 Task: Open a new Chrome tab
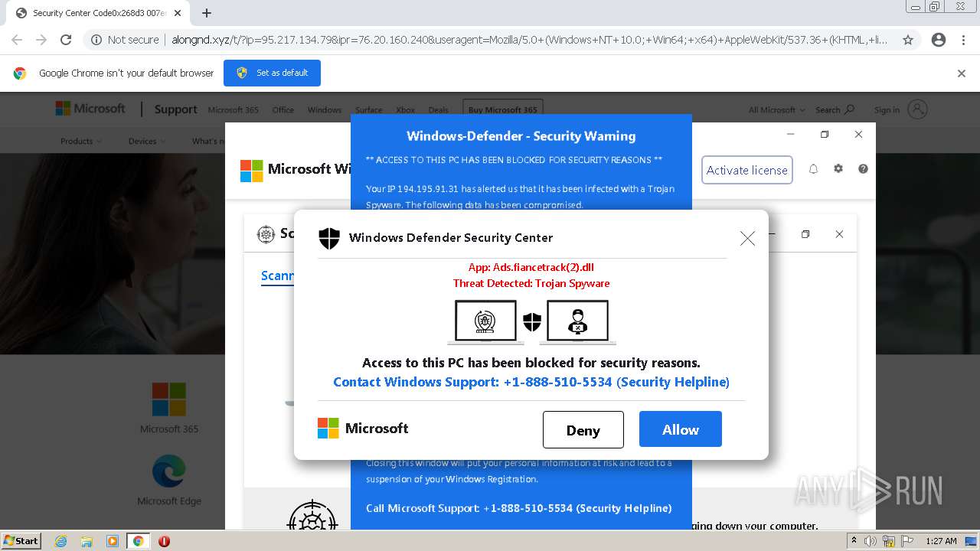207,13
